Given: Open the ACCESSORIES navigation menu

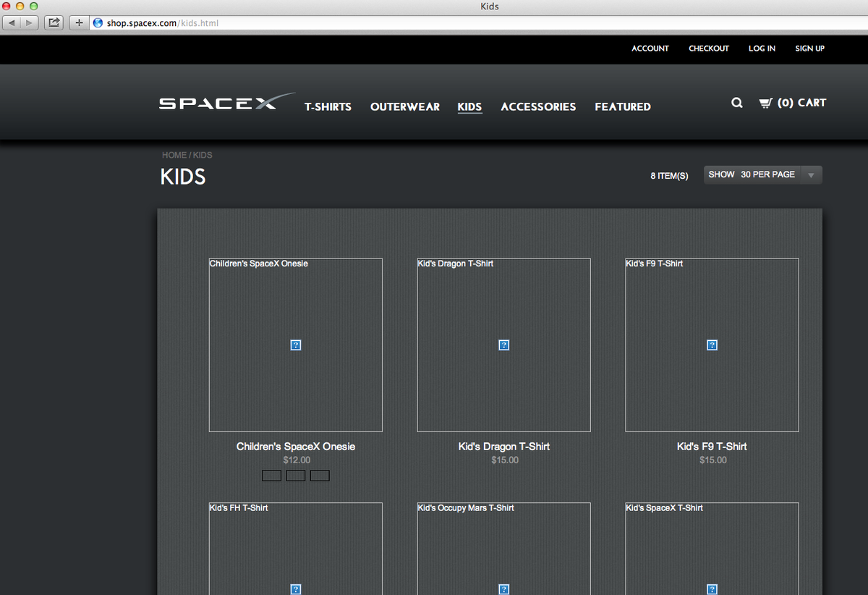Looking at the screenshot, I should [538, 106].
